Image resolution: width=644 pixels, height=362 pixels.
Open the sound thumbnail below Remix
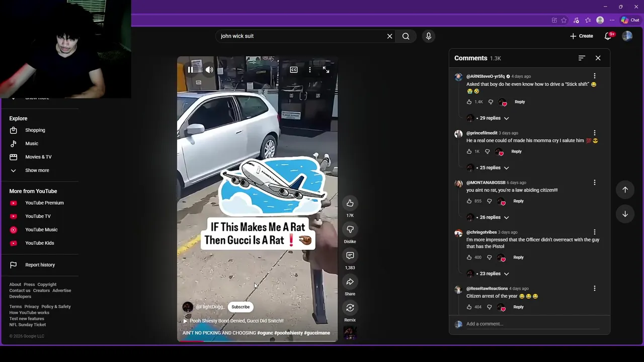[x=350, y=333]
